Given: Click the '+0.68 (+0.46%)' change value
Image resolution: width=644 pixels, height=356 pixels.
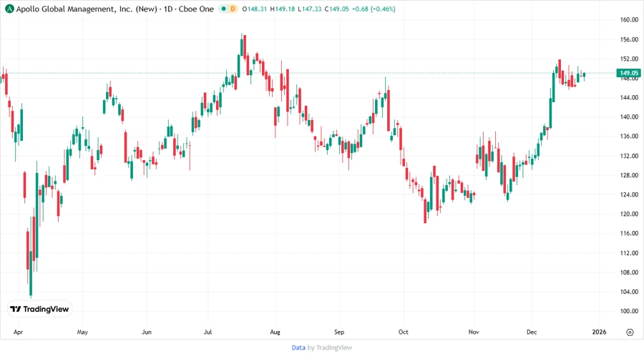Looking at the screenshot, I should pos(374,9).
